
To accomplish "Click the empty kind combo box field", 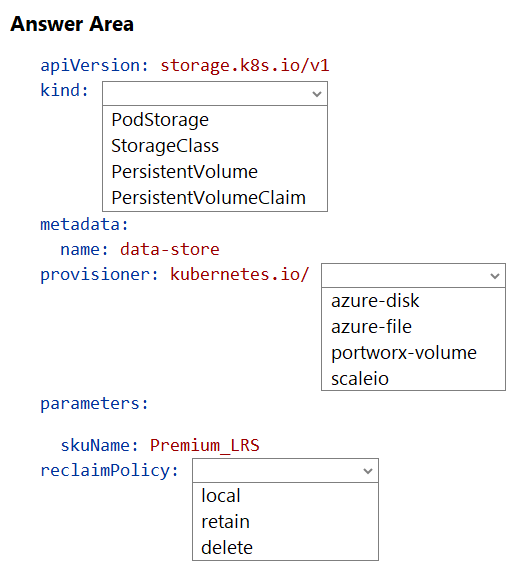I will click(215, 94).
